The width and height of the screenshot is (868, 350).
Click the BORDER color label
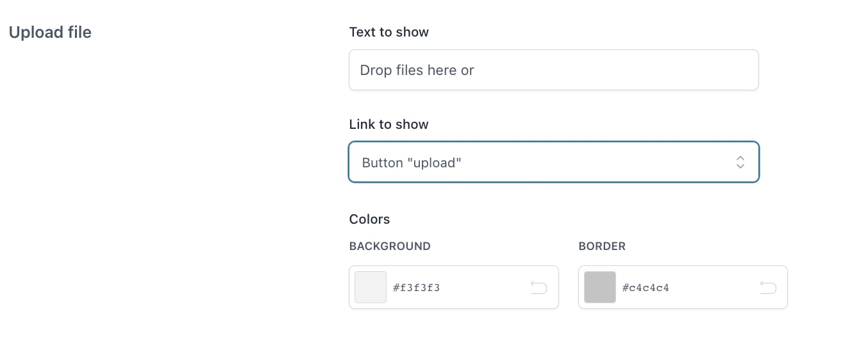pyautogui.click(x=602, y=246)
